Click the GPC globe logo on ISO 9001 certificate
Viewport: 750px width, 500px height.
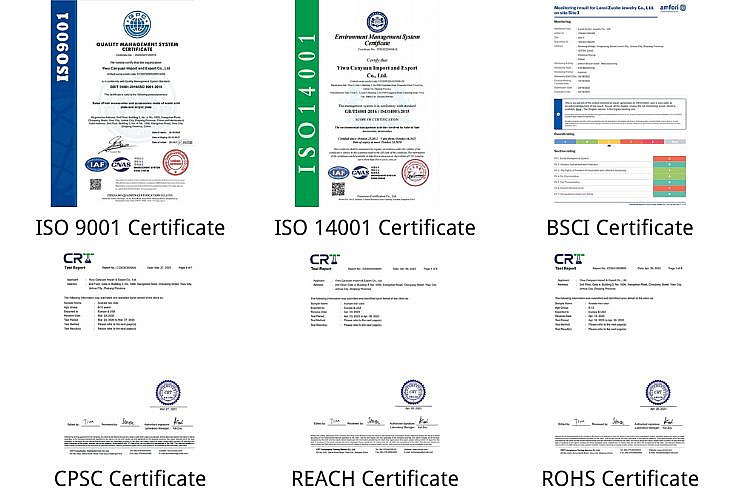(137, 25)
